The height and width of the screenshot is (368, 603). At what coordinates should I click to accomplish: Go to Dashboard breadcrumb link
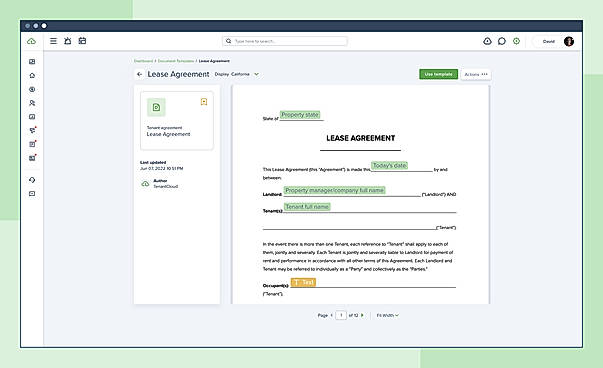tap(143, 61)
